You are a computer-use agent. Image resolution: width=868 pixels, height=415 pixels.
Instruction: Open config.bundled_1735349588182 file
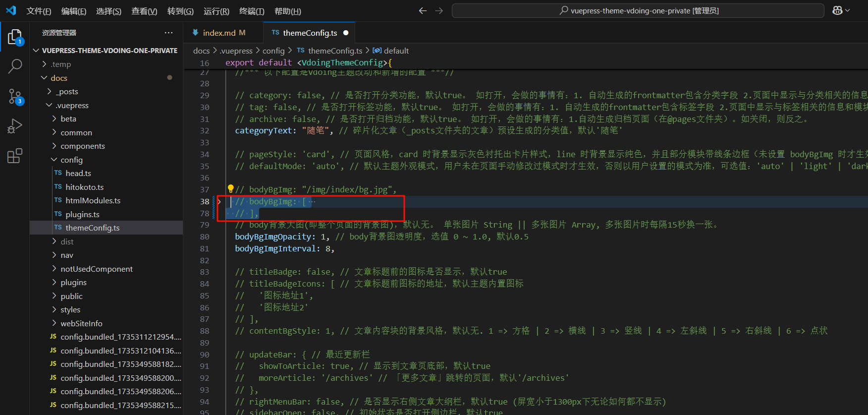pos(107,364)
